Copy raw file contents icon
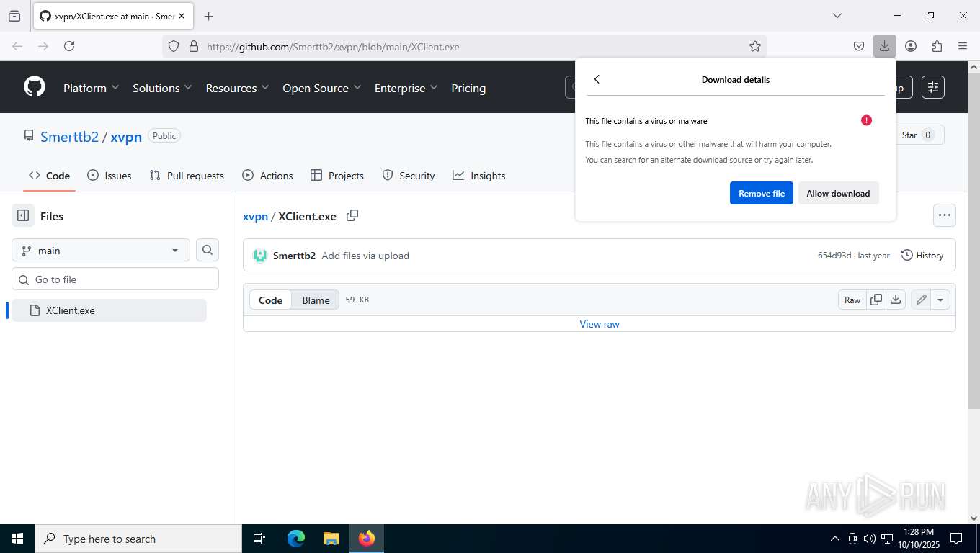The image size is (980, 553). [876, 300]
